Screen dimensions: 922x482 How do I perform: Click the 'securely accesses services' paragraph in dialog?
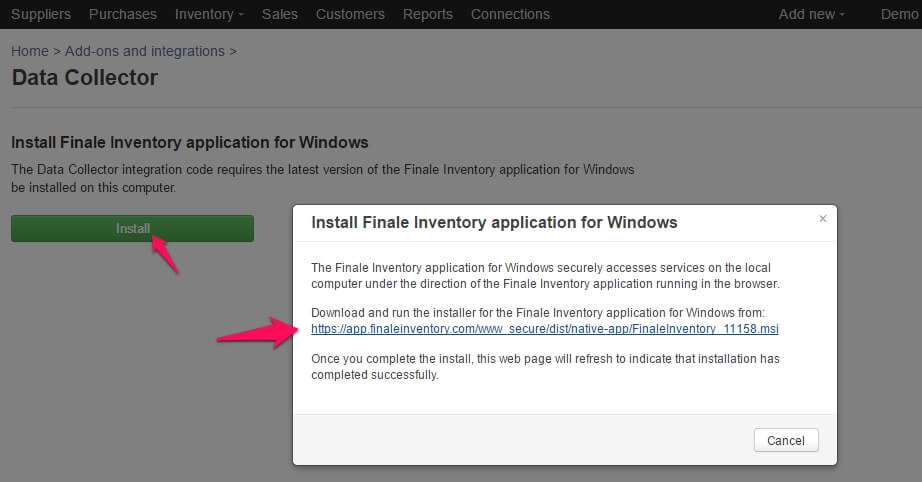point(545,276)
